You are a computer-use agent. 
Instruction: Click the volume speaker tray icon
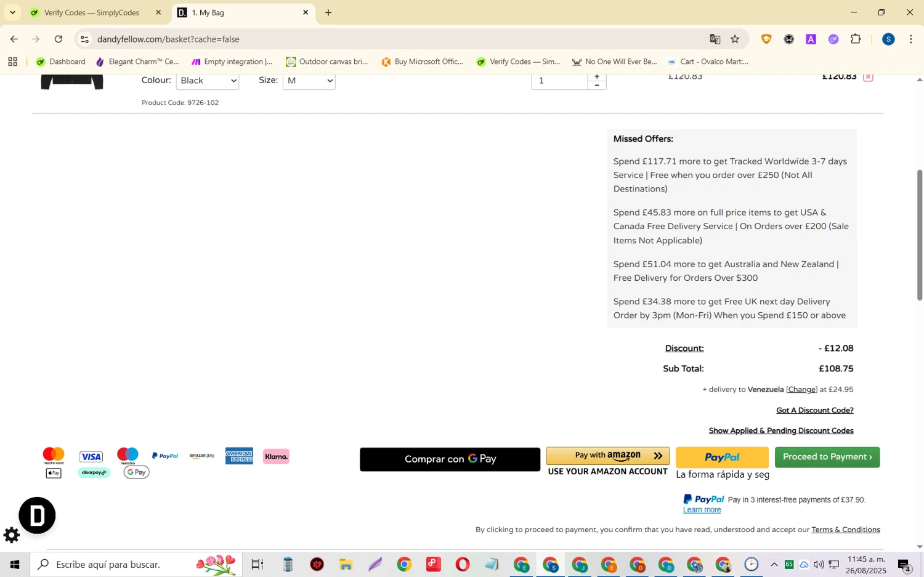click(819, 565)
